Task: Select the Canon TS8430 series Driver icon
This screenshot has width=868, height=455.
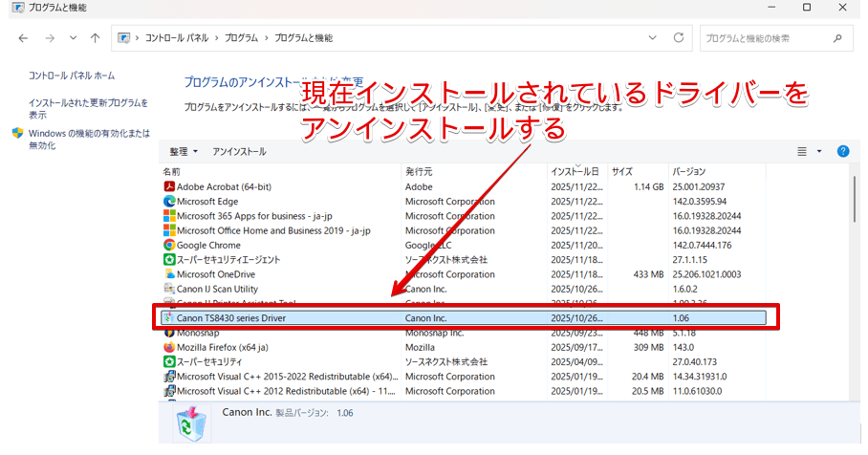Action: (x=168, y=318)
